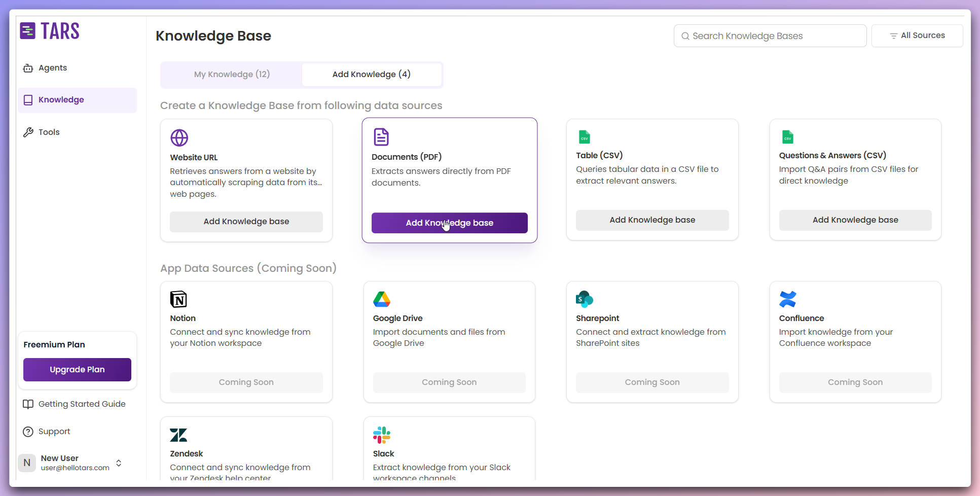The width and height of the screenshot is (980, 496).
Task: Select Add Knowledge (4) tab
Action: (372, 75)
